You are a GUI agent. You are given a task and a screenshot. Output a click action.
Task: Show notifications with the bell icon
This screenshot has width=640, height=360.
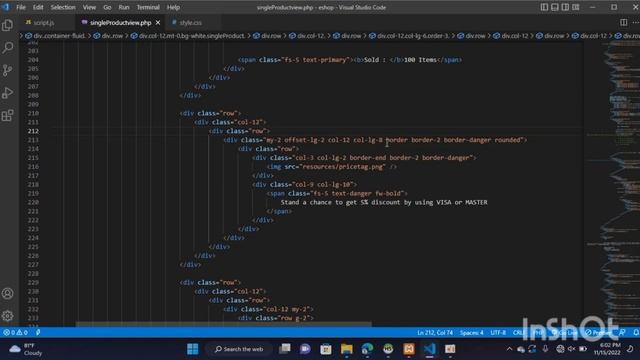pyautogui.click(x=636, y=333)
